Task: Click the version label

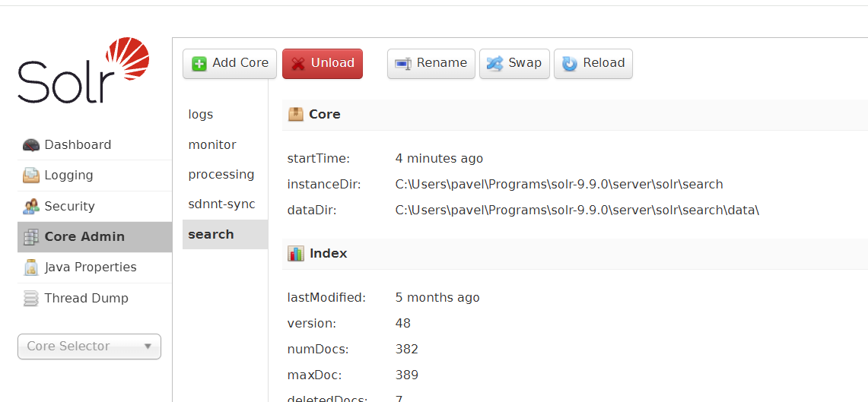Action: (x=312, y=324)
